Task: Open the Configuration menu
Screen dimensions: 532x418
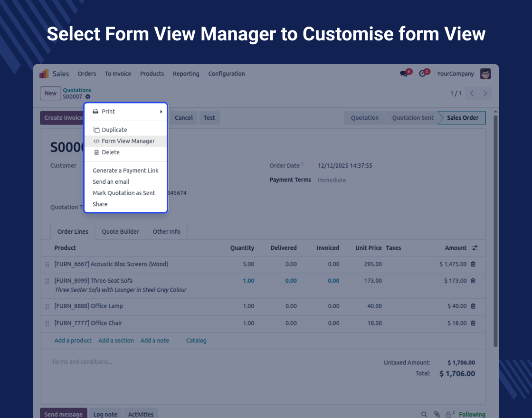Action: pos(227,74)
